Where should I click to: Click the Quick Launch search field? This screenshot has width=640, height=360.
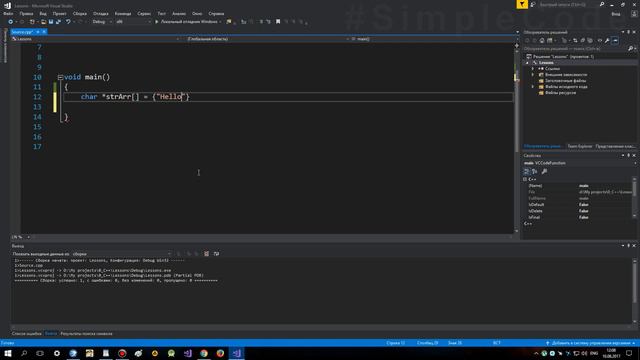coord(568,4)
